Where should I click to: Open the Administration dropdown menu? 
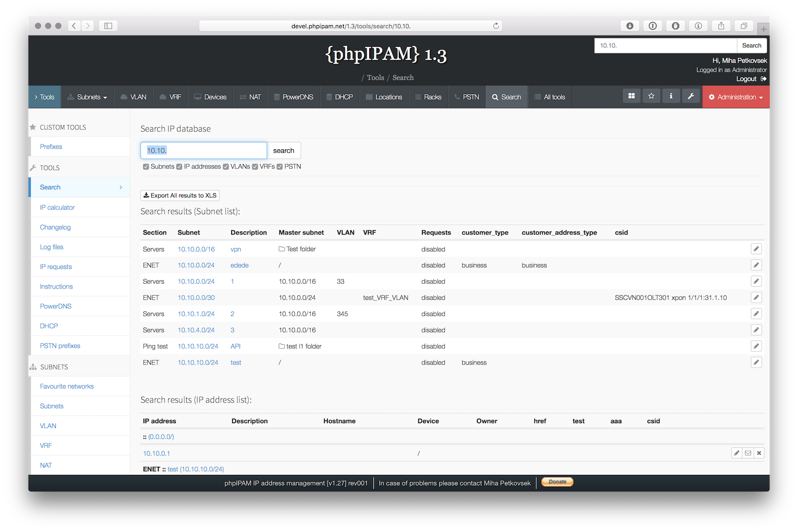click(736, 97)
